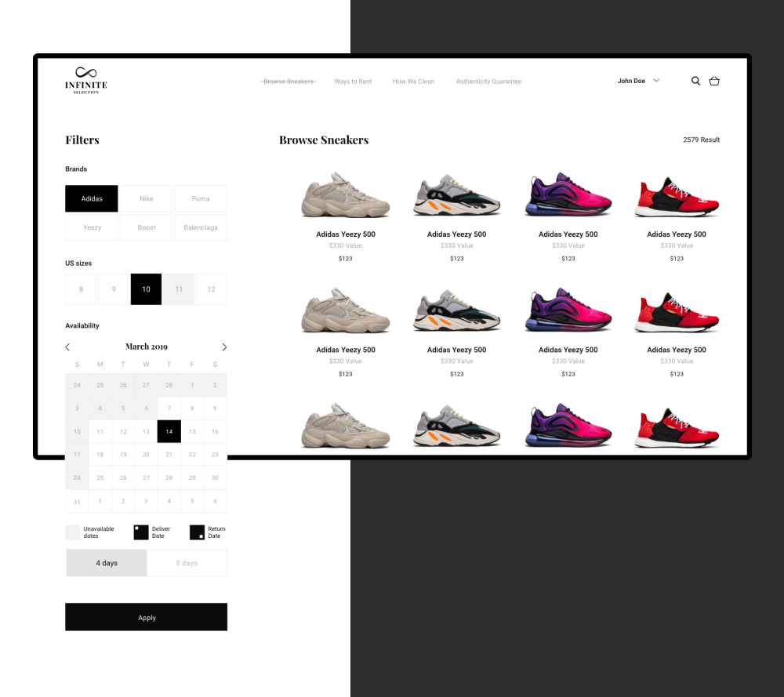Click first-row Adidas Yeezy 500 title under beige shoe
This screenshot has height=697, width=784.
pyautogui.click(x=346, y=234)
